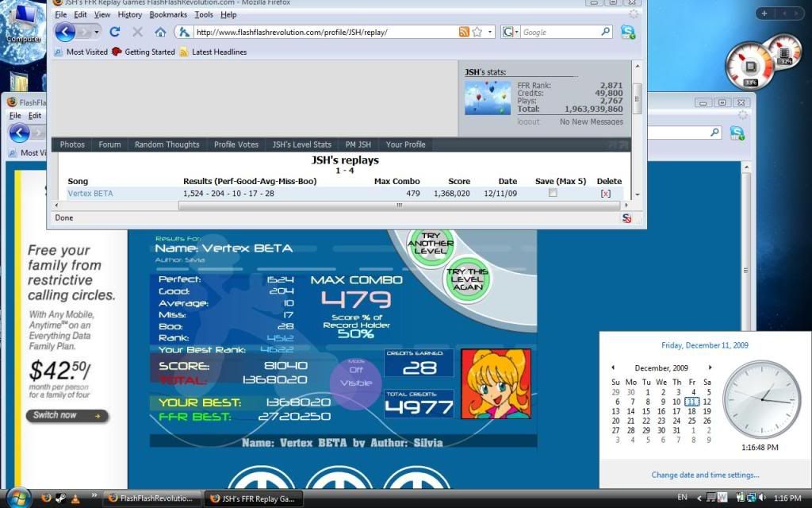Open the Windows Start orb
Viewport: 812px width, 508px height.
(x=17, y=498)
